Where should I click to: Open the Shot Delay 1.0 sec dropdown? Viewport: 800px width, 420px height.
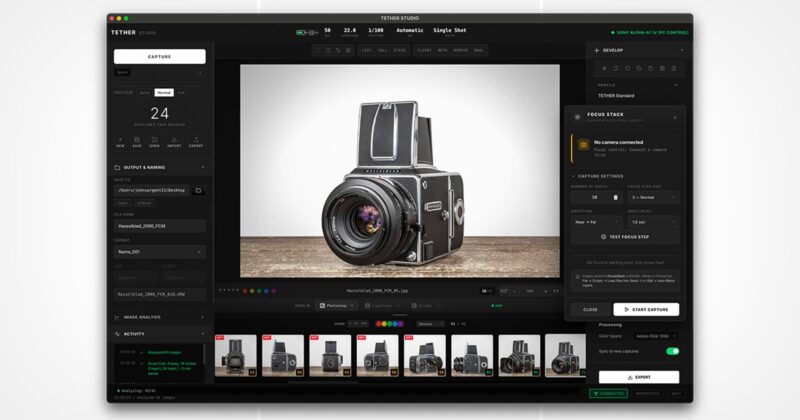[x=653, y=222]
